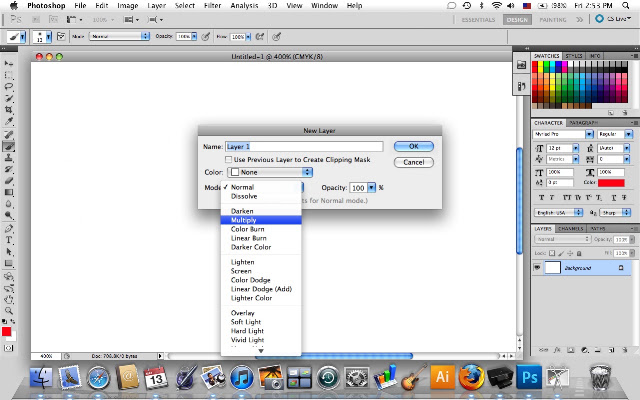Image resolution: width=640 pixels, height=400 pixels.
Task: Click the red text Color swatch
Action: click(611, 183)
